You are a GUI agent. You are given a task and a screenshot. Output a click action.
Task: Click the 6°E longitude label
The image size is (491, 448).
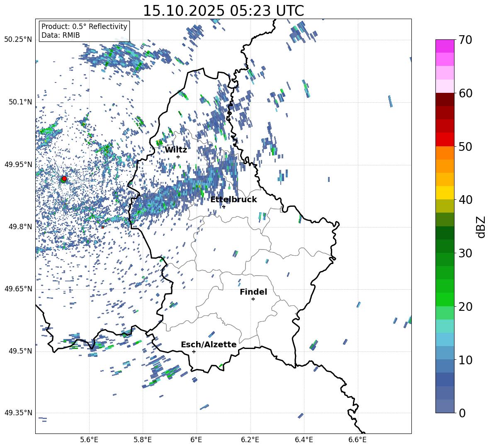(x=196, y=440)
